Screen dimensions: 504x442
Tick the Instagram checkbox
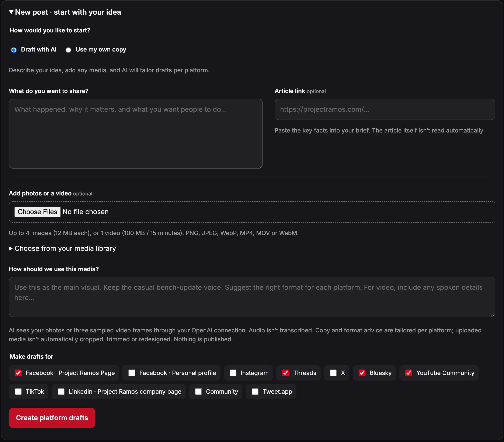pyautogui.click(x=233, y=373)
